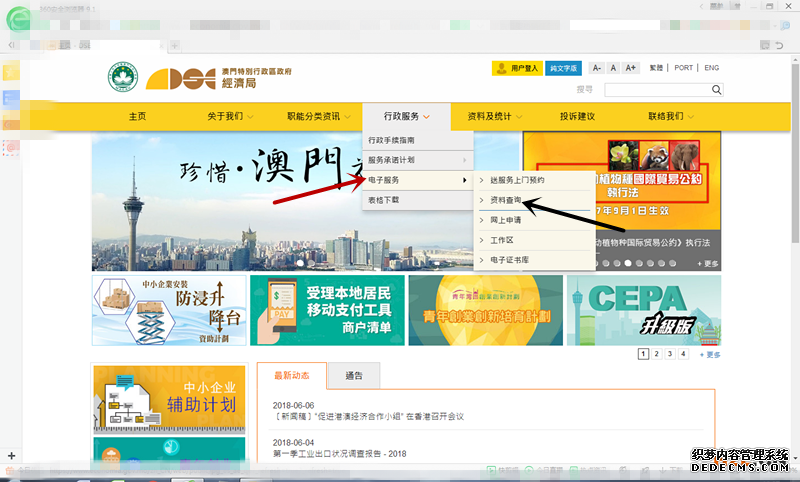The image size is (800, 482).
Task: Expand the 联络我们 menu
Action: 671,116
